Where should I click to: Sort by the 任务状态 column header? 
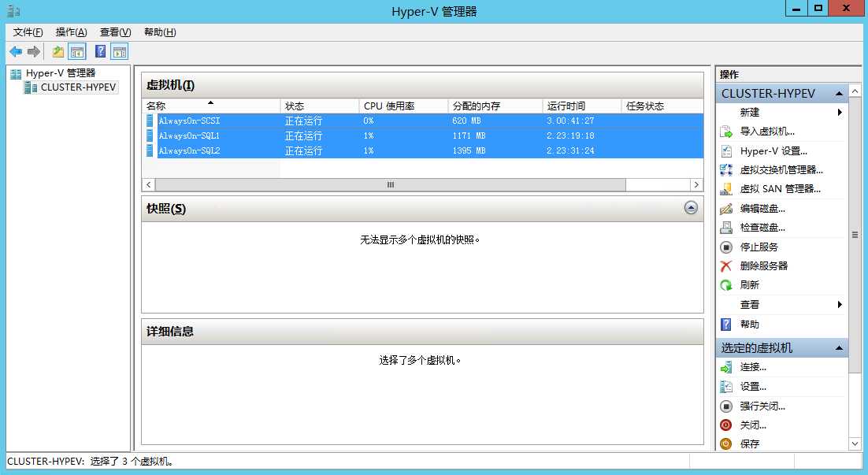662,106
